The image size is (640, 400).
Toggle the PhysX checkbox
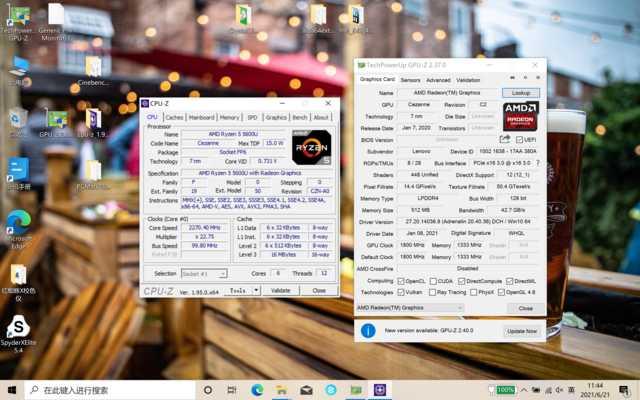tap(473, 292)
